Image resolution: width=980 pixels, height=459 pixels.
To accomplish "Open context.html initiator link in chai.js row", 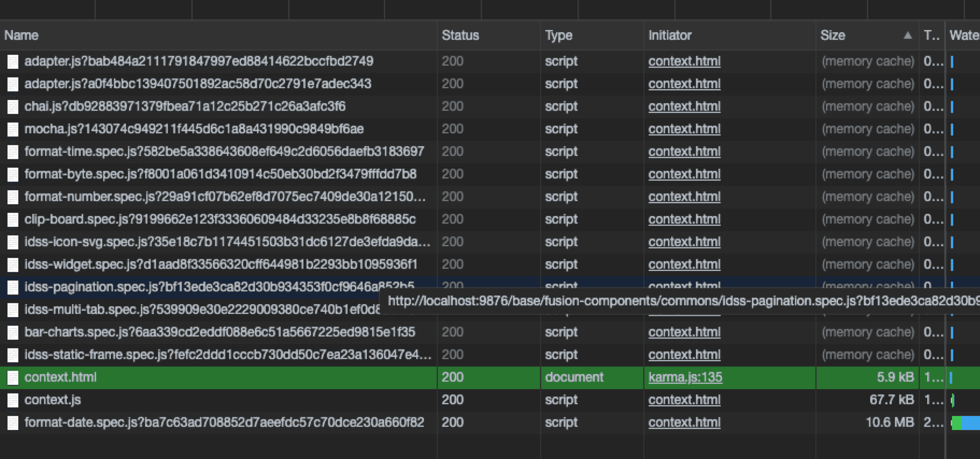I will point(684,106).
